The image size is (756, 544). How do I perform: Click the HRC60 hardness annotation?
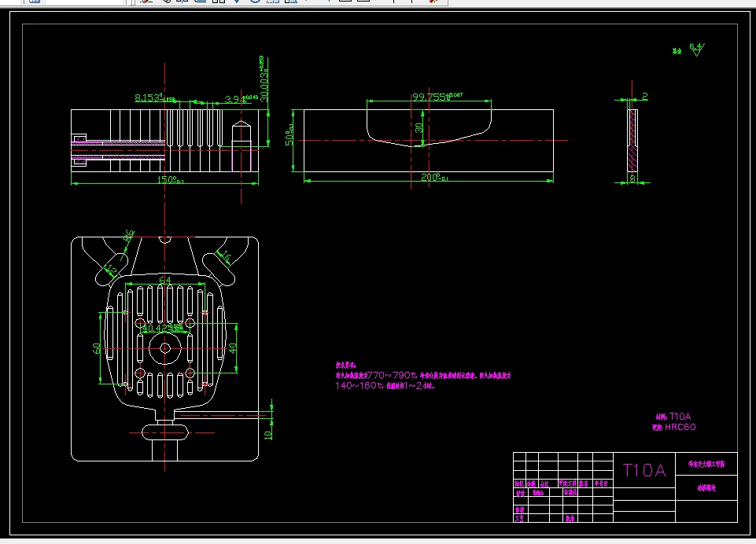(x=673, y=427)
